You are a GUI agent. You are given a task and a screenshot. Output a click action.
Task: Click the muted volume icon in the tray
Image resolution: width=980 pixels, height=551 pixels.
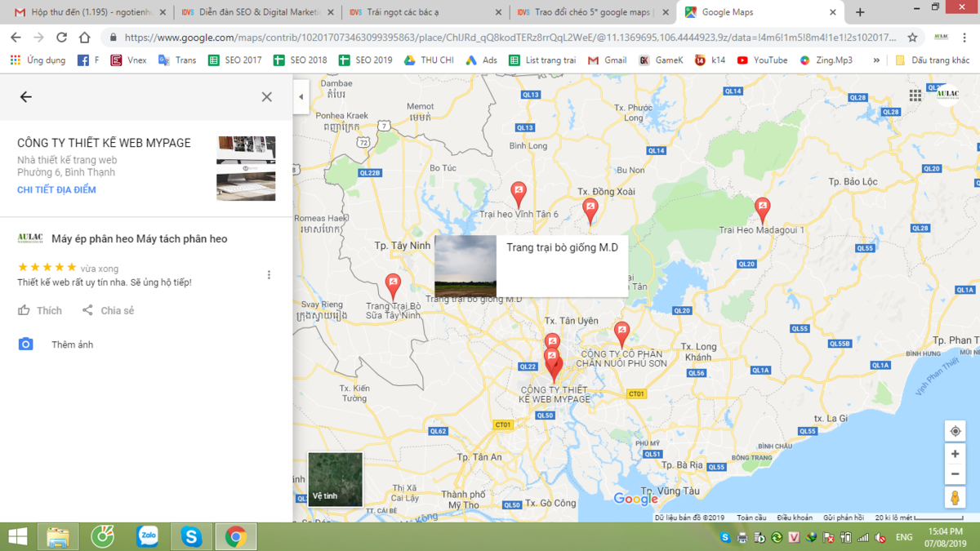(880, 538)
